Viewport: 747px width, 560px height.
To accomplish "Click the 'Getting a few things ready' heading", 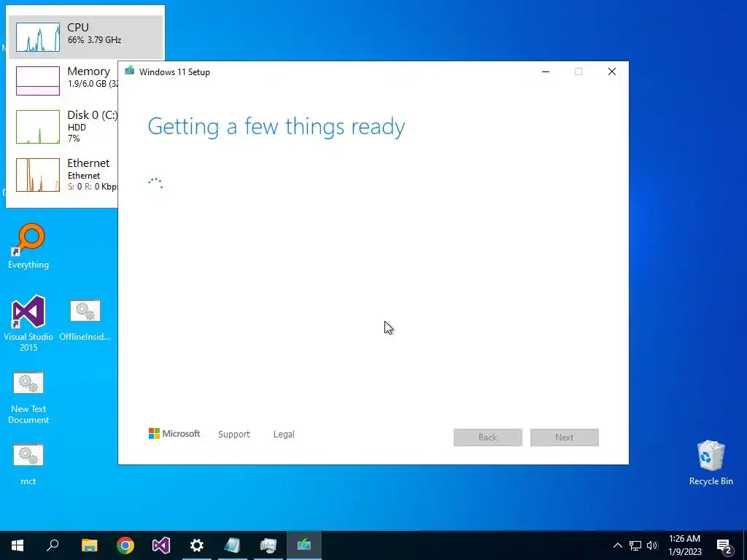I will pos(276,127).
